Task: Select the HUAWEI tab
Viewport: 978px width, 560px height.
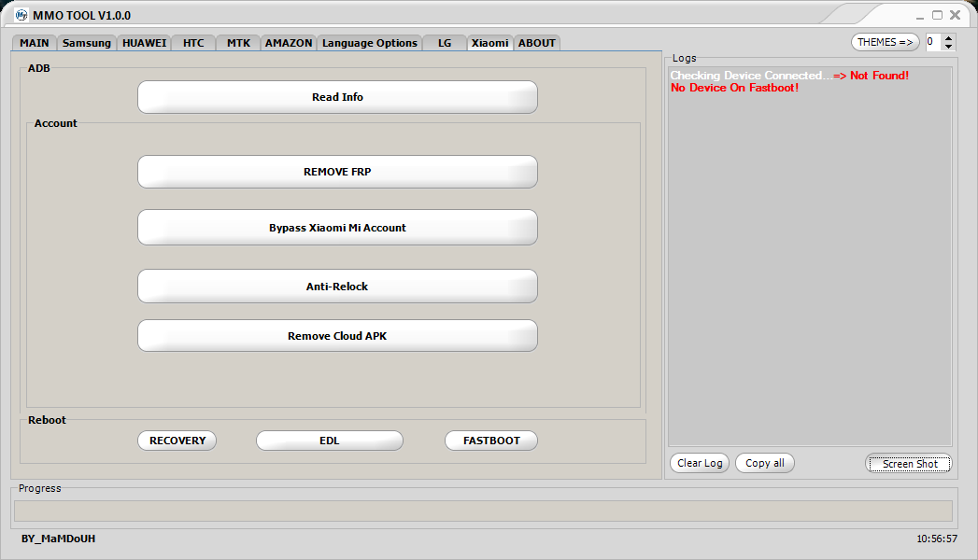Action: tap(144, 43)
